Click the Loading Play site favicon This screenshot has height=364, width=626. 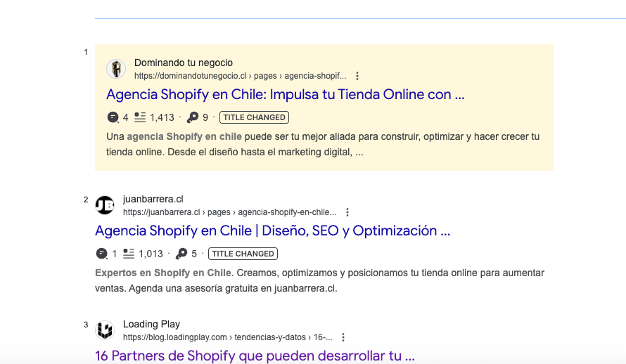(105, 330)
